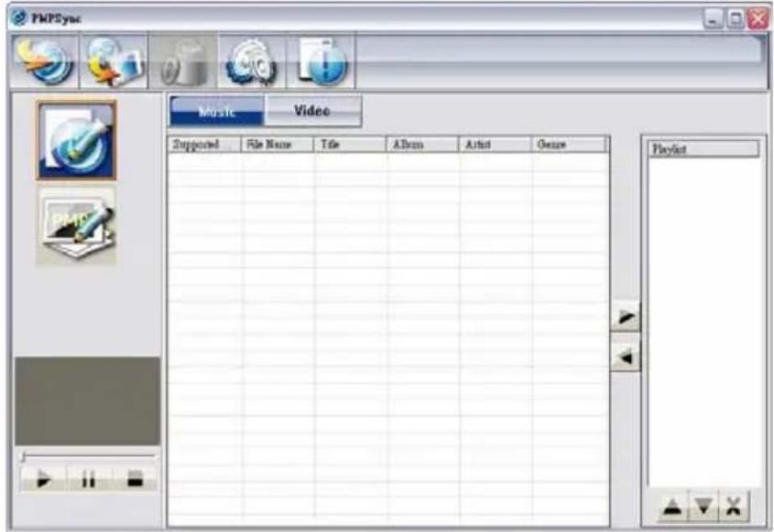Move playlist item down with triangle button
Viewport: 774px width, 532px height.
click(x=703, y=506)
